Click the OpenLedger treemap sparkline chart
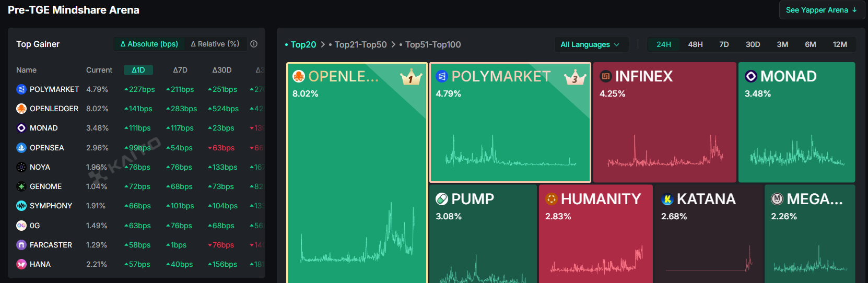Viewport: 868px width, 283px height. [357, 235]
